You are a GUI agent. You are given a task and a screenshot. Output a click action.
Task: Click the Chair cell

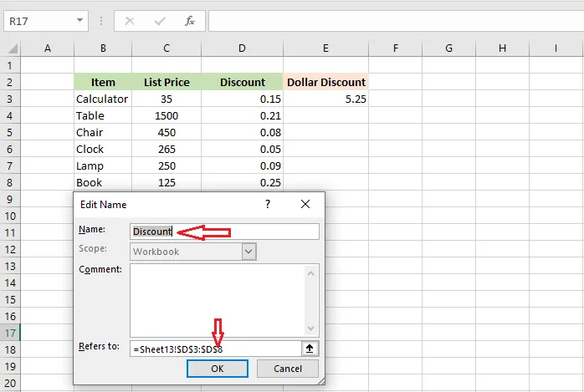tap(103, 132)
